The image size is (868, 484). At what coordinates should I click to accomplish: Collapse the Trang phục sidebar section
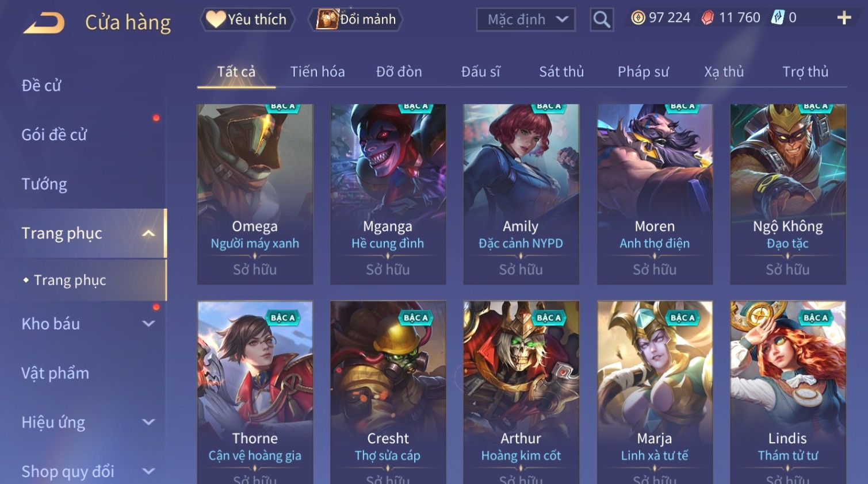click(x=148, y=233)
